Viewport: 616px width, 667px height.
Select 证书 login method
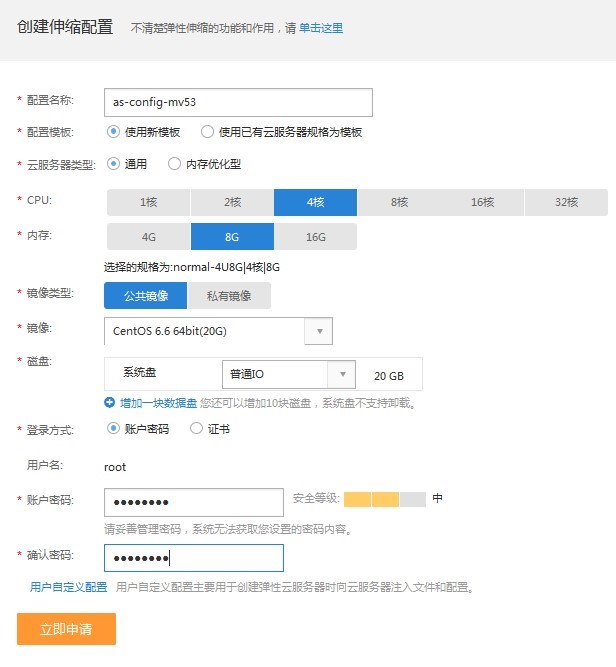[196, 429]
